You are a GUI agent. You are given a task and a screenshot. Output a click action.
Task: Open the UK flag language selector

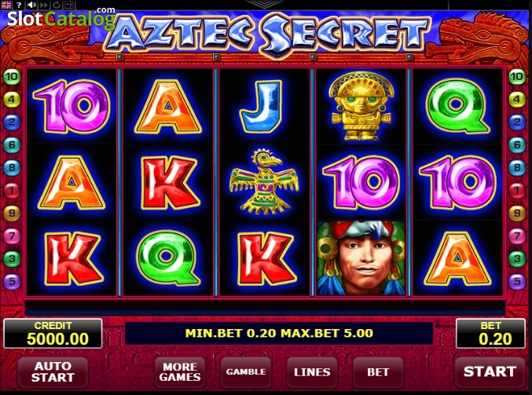[x=6, y=5]
